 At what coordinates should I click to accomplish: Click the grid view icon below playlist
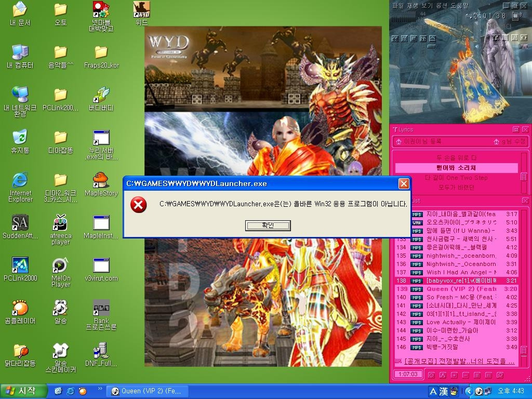(x=488, y=375)
